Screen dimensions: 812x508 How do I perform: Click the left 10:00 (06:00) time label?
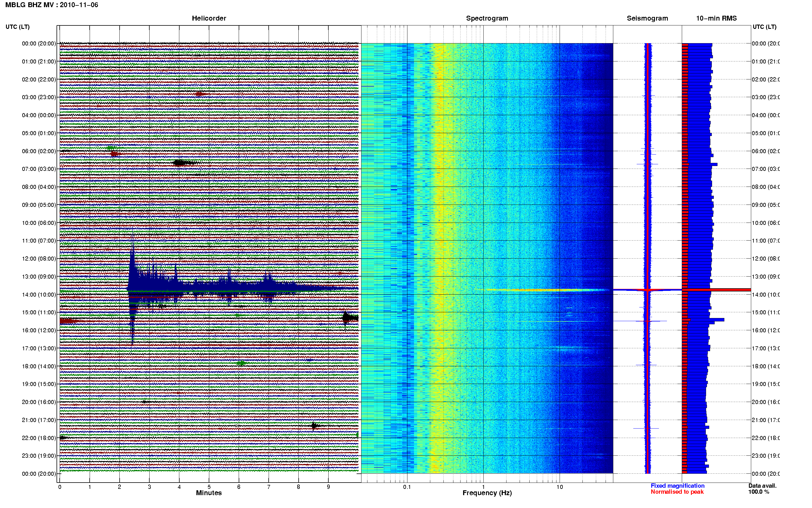(39, 223)
